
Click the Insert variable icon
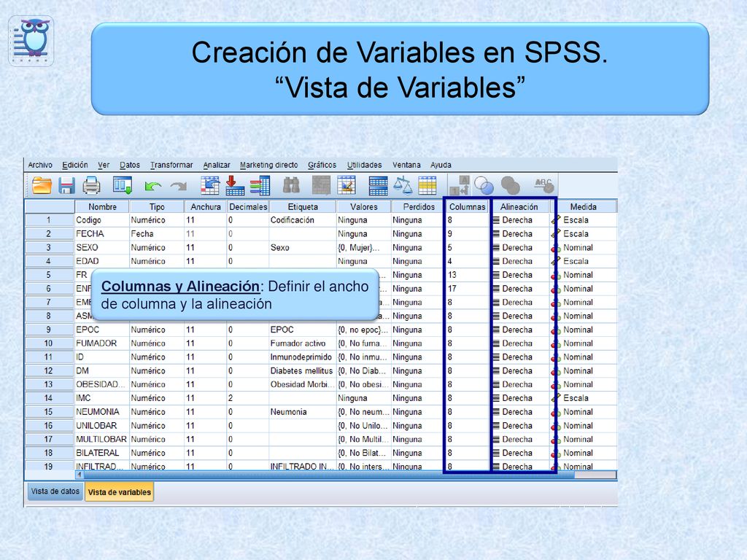(347, 185)
